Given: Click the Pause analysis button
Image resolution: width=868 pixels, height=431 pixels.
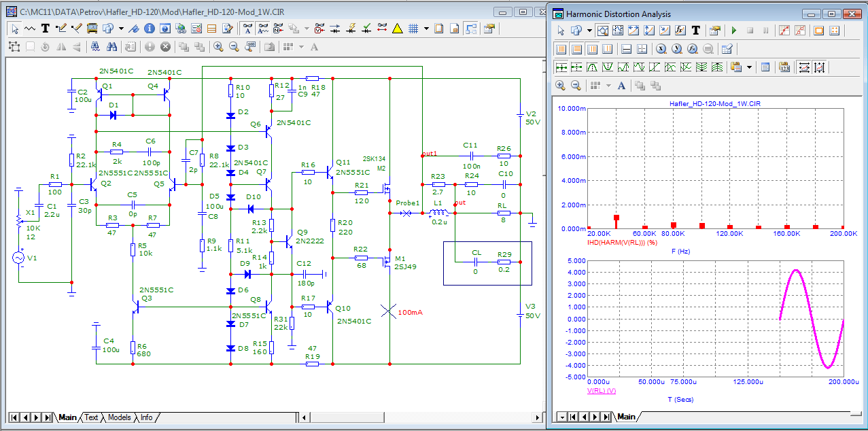Looking at the screenshot, I should point(765,31).
